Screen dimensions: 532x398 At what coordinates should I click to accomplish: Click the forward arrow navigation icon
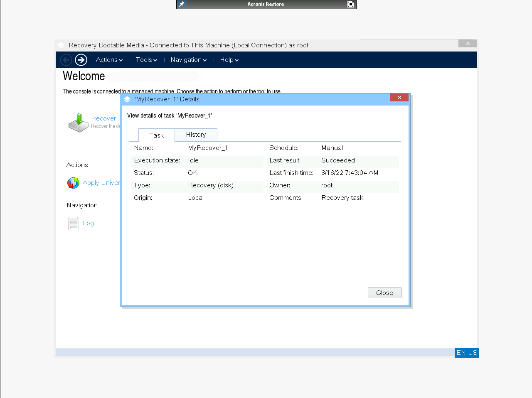click(81, 60)
